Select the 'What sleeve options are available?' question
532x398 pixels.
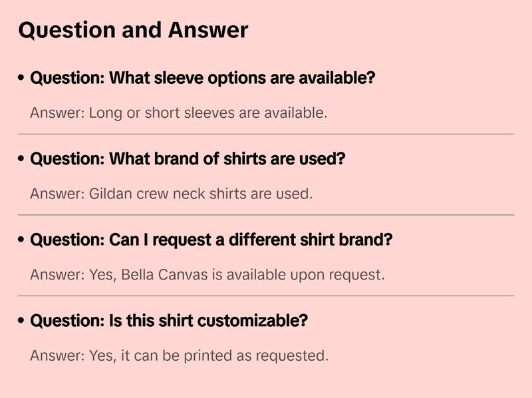coord(203,79)
